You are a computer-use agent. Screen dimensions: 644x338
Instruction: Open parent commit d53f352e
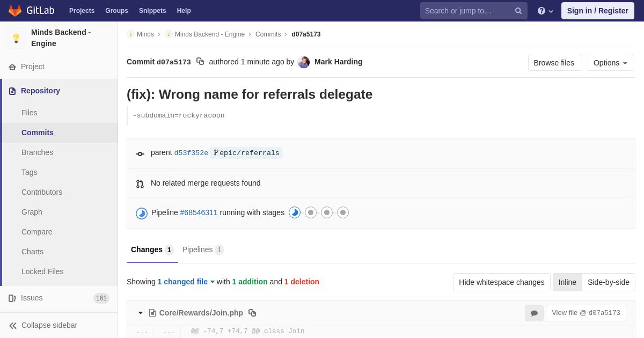pyautogui.click(x=191, y=153)
